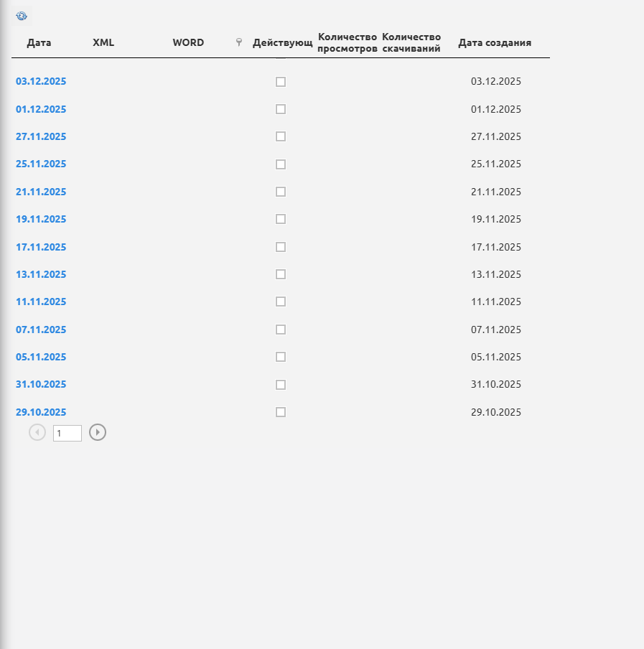The width and height of the screenshot is (644, 649).
Task: Select creation date 25.11.2025 cell
Action: [496, 164]
